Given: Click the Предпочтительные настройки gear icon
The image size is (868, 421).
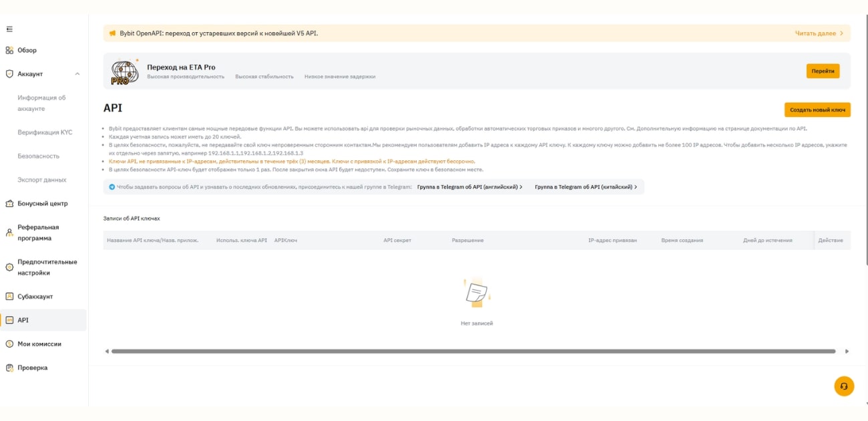Looking at the screenshot, I should [x=9, y=267].
